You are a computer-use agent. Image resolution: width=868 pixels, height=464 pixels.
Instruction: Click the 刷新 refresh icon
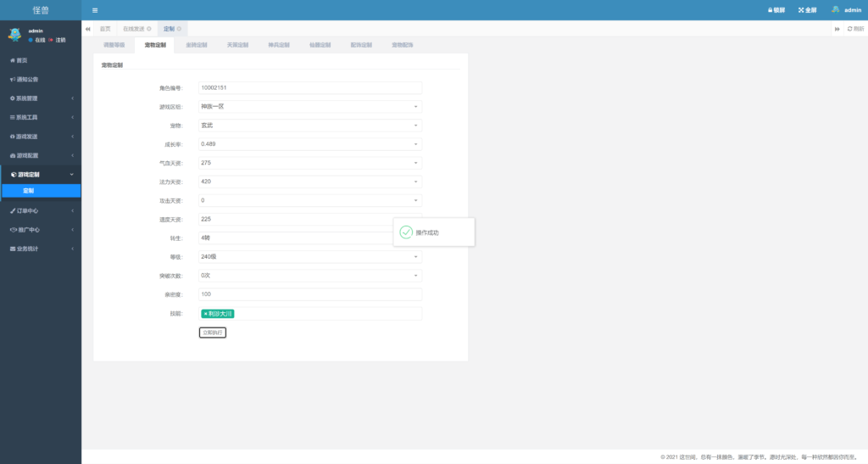coord(849,29)
